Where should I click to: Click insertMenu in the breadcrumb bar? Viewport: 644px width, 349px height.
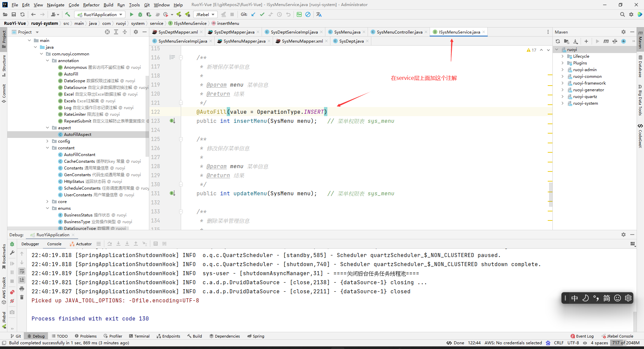(x=228, y=23)
